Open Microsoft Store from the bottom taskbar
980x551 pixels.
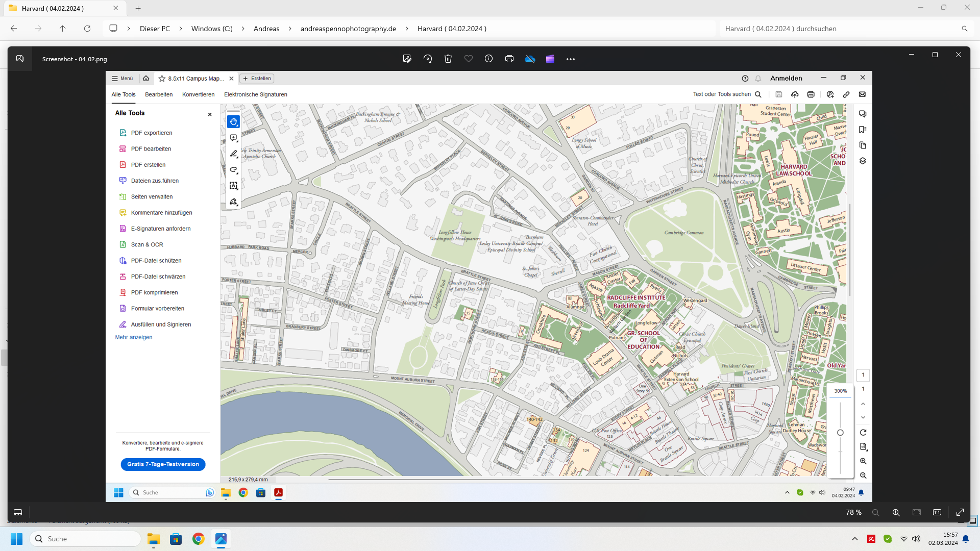point(176,539)
